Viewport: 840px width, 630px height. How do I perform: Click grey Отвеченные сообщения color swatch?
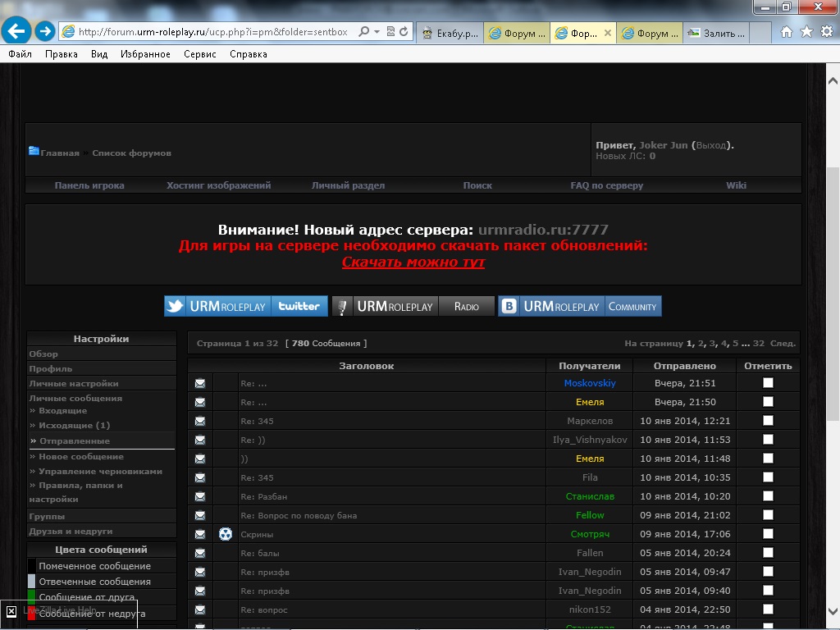coord(31,582)
